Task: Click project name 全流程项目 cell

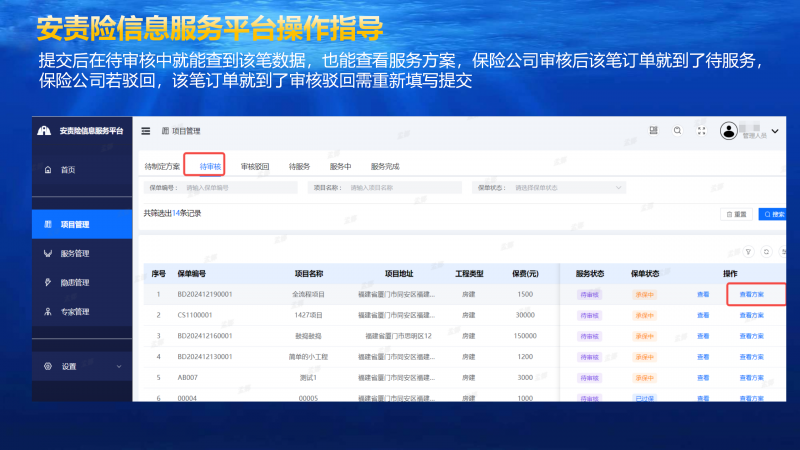Action: (x=308, y=294)
